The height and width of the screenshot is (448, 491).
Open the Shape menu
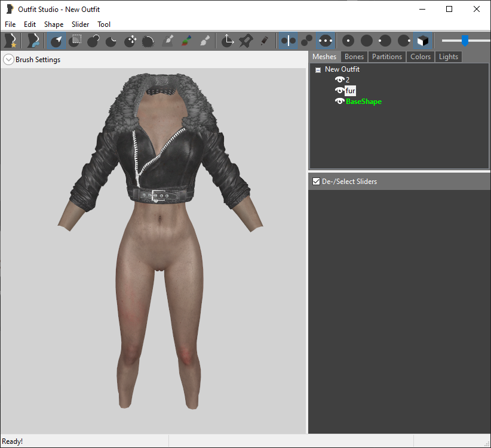(x=54, y=24)
